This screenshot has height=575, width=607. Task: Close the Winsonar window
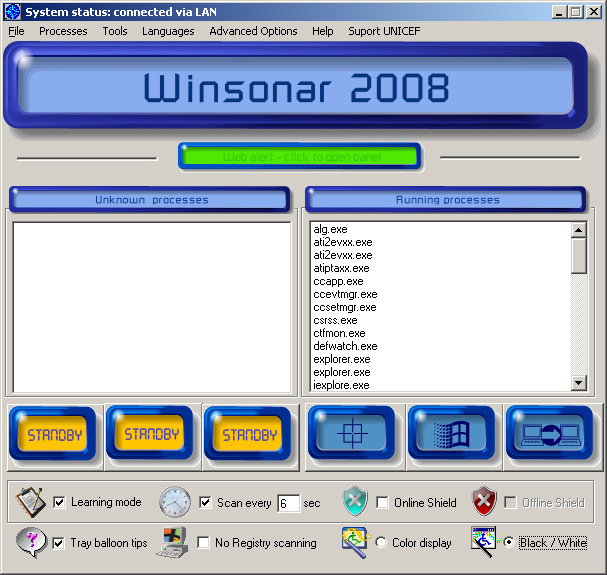(x=594, y=12)
